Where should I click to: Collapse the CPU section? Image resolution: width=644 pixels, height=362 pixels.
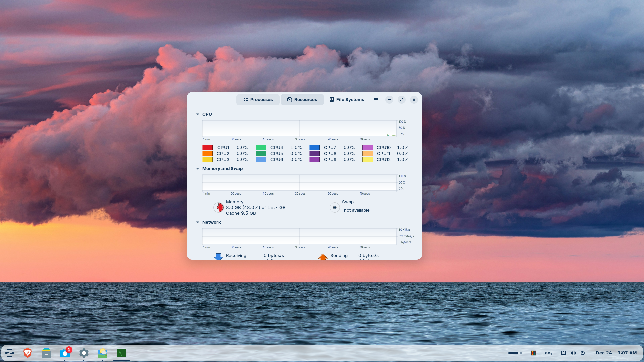198,114
